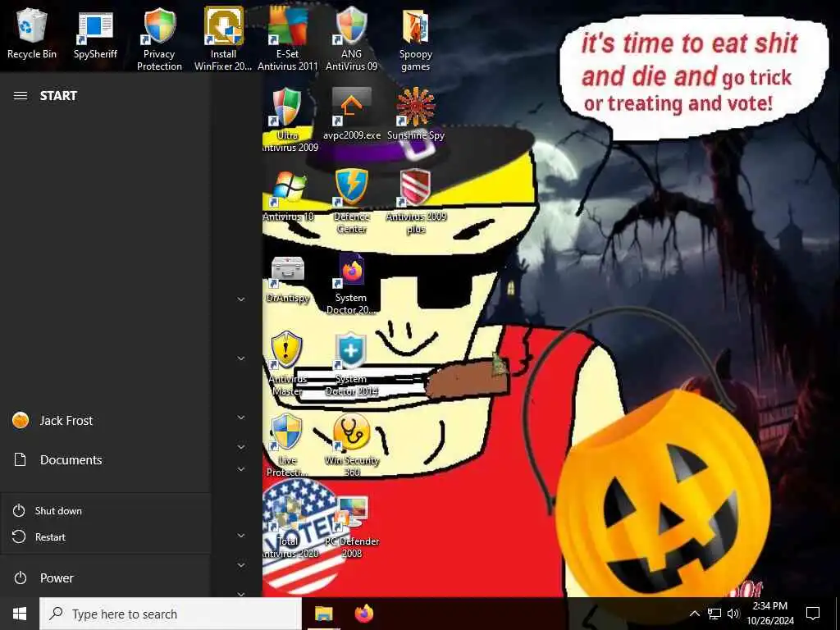Open the Recycle Bin desktop icon
Screen dimensions: 840x630
pyautogui.click(x=32, y=33)
